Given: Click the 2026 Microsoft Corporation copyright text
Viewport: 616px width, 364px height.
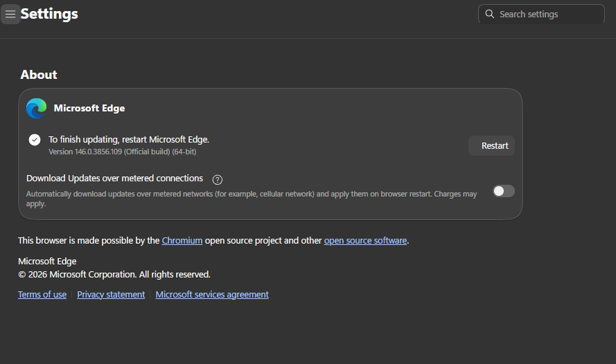Looking at the screenshot, I should pyautogui.click(x=114, y=275).
